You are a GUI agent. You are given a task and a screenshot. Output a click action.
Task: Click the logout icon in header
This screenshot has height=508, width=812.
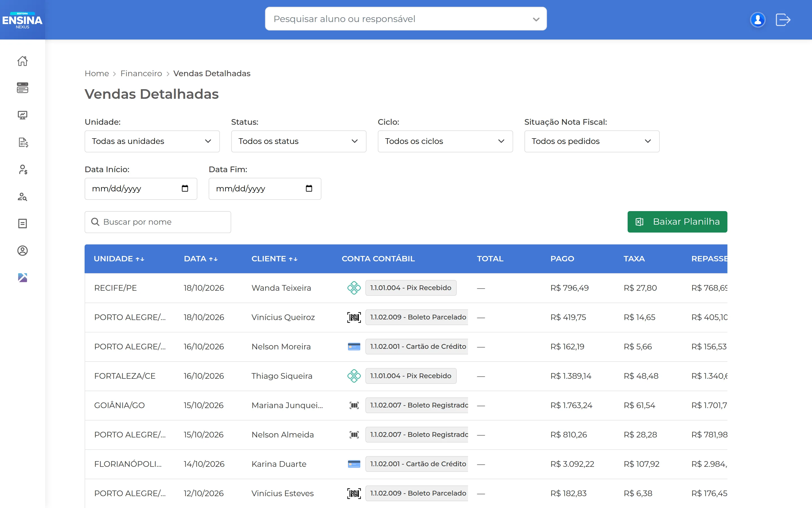point(783,19)
